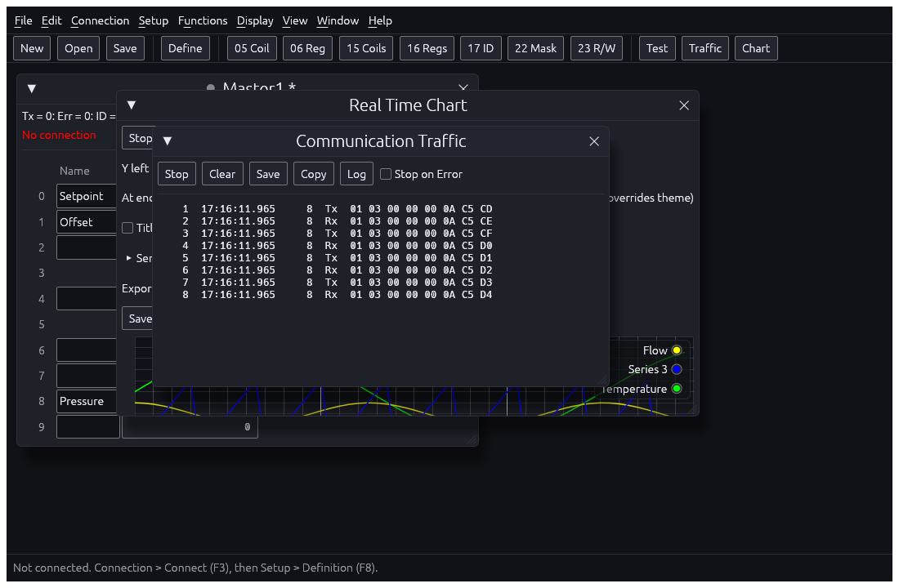The width and height of the screenshot is (899, 588).
Task: Click the Communication Traffic window resize grip
Action: pos(602,381)
